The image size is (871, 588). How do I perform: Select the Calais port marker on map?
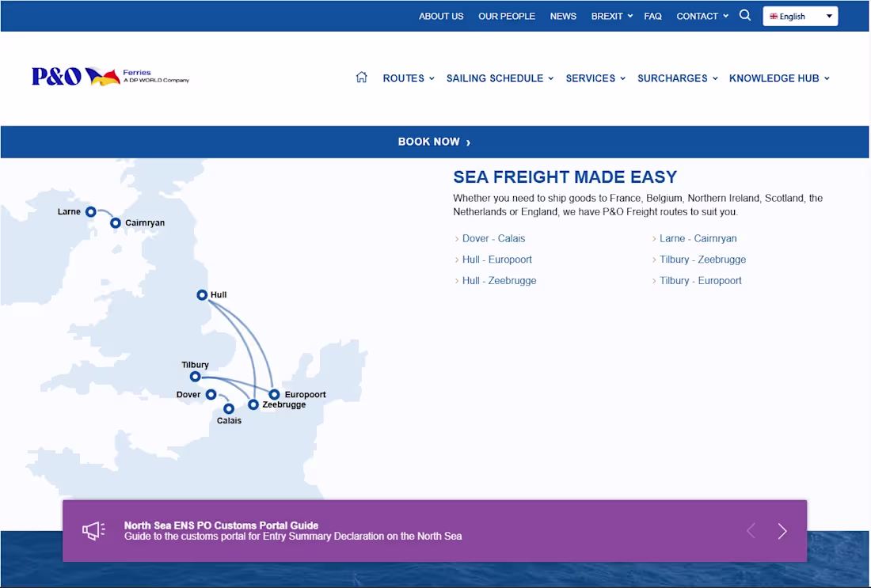(229, 408)
